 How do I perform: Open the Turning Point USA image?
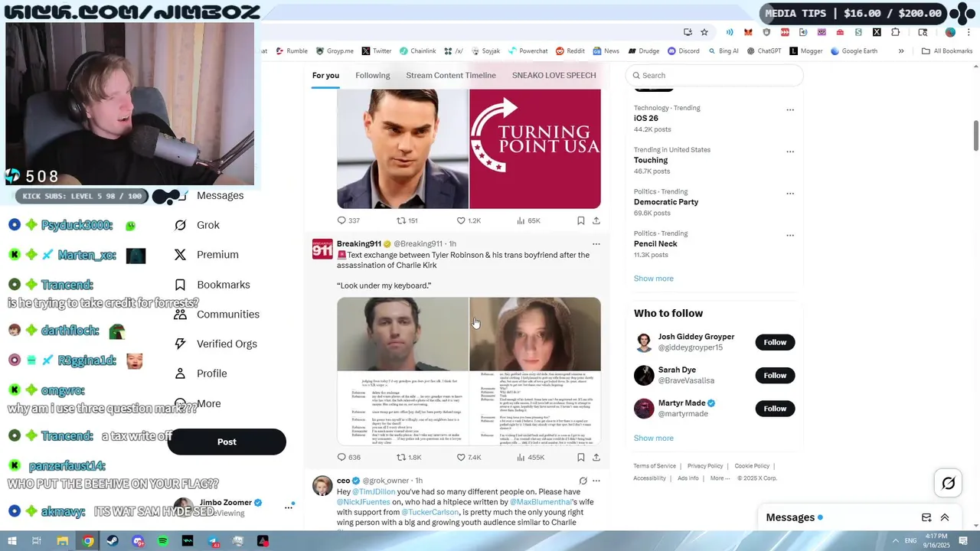[x=535, y=148]
